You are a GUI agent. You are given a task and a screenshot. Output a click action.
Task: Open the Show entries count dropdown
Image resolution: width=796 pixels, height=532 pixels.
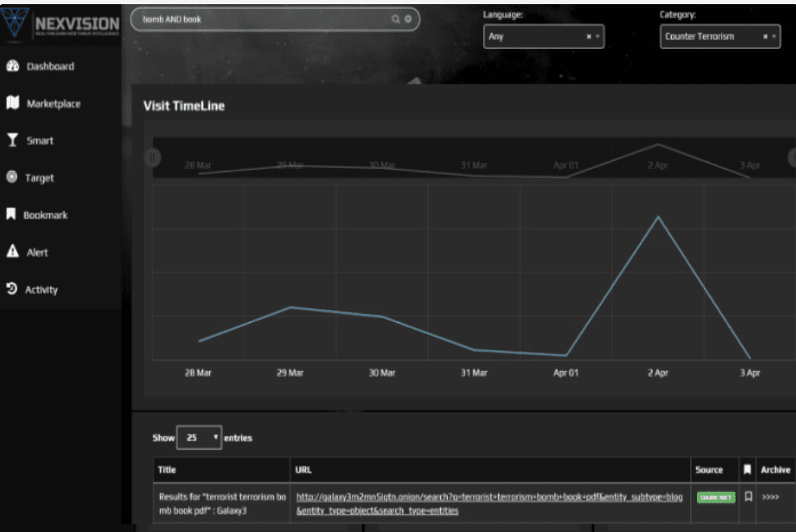point(199,437)
